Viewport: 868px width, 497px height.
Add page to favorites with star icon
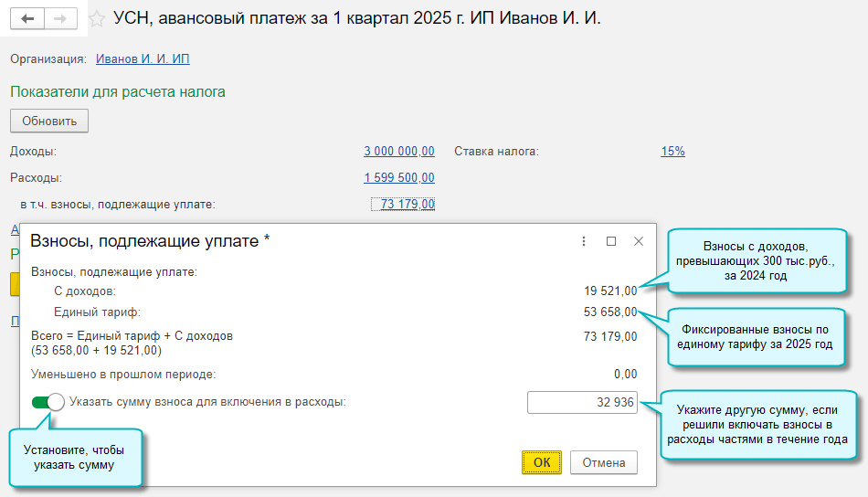coord(97,19)
